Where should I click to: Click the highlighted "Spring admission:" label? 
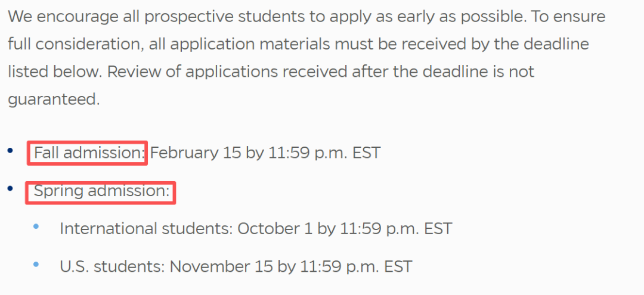[100, 191]
